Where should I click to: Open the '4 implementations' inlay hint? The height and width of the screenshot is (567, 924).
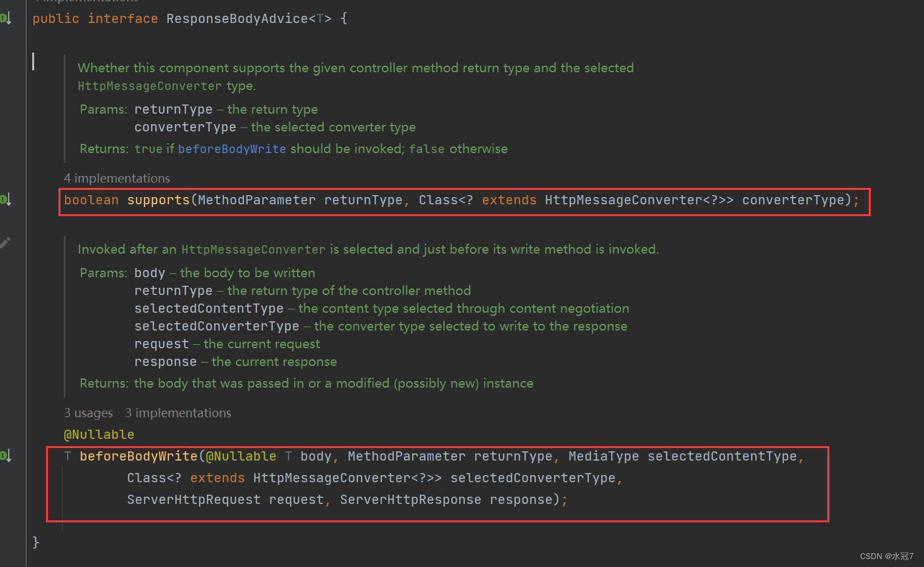(117, 178)
